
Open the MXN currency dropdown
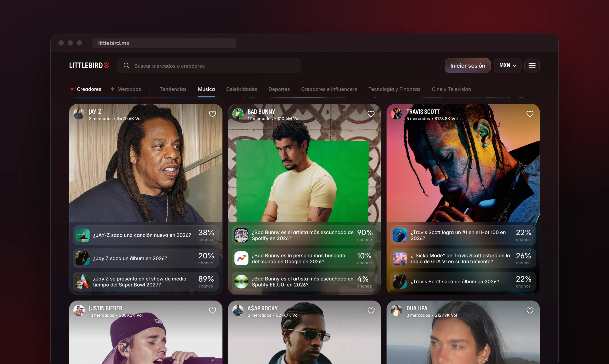(507, 66)
